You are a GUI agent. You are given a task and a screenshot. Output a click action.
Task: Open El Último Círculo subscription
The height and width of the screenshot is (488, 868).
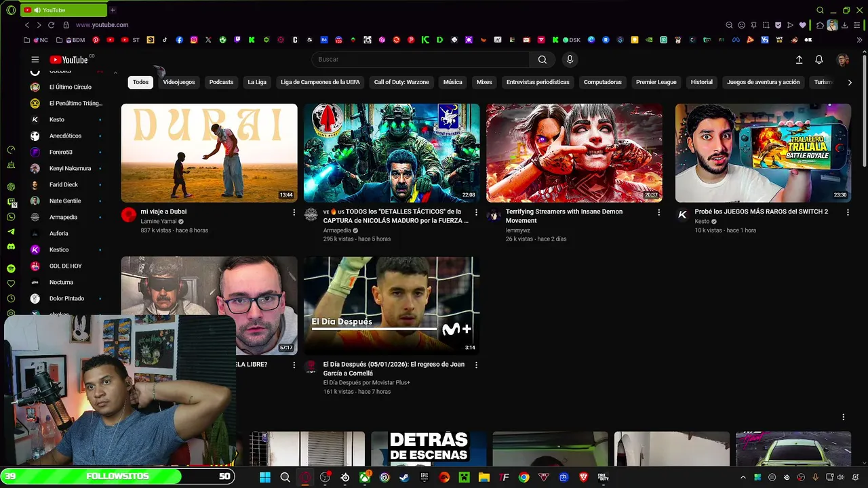click(66, 87)
